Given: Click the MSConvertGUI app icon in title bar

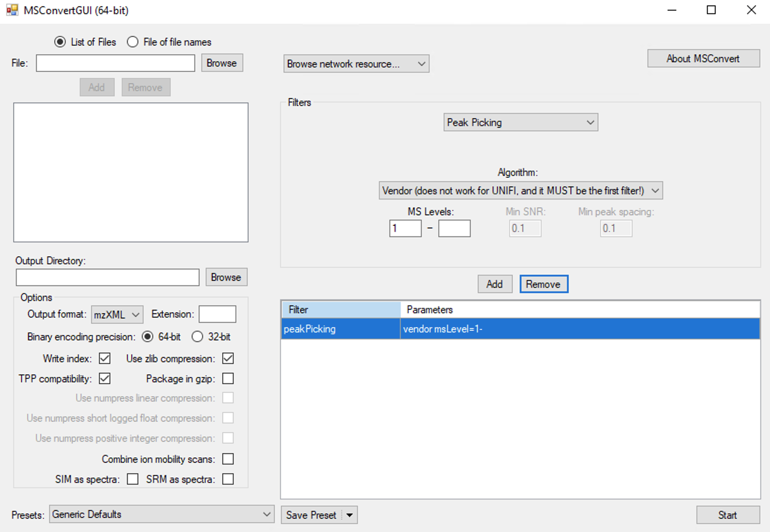Looking at the screenshot, I should [x=12, y=10].
